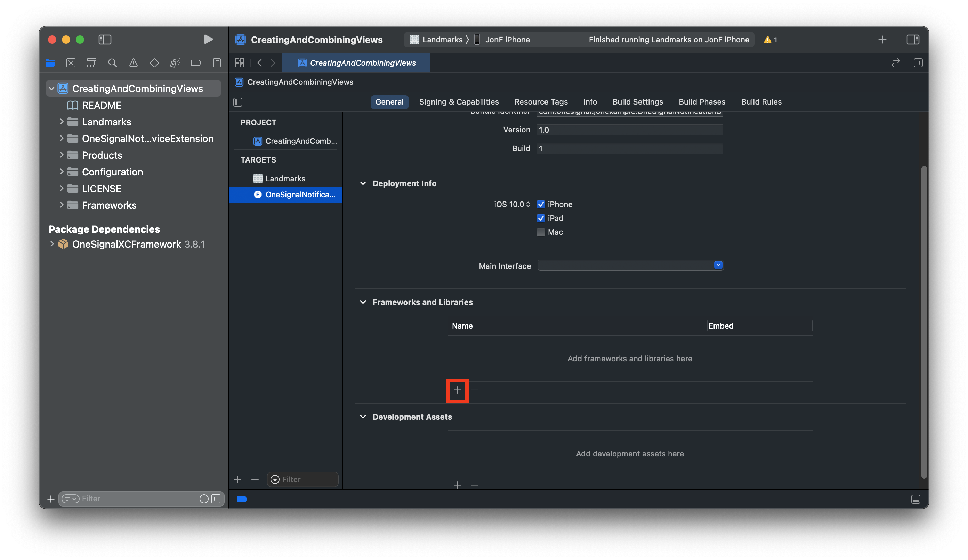This screenshot has height=560, width=968.
Task: Click the Build number field
Action: click(630, 149)
